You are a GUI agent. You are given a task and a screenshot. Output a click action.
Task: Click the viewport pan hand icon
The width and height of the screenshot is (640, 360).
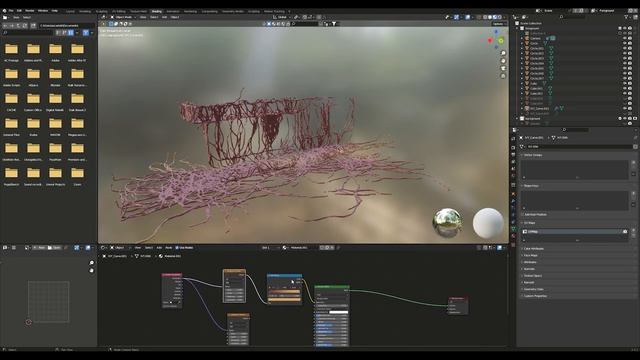[x=503, y=61]
